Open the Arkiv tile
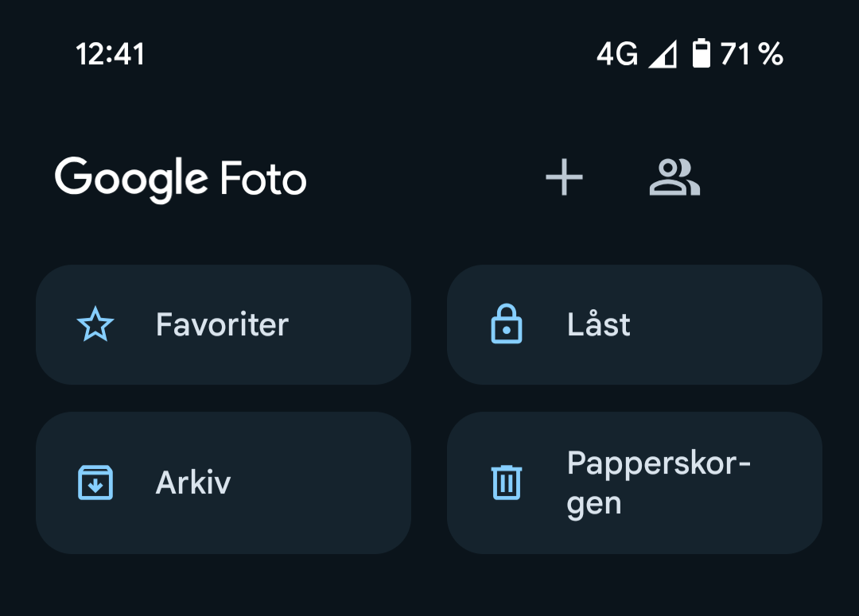This screenshot has width=859, height=616. pyautogui.click(x=223, y=483)
